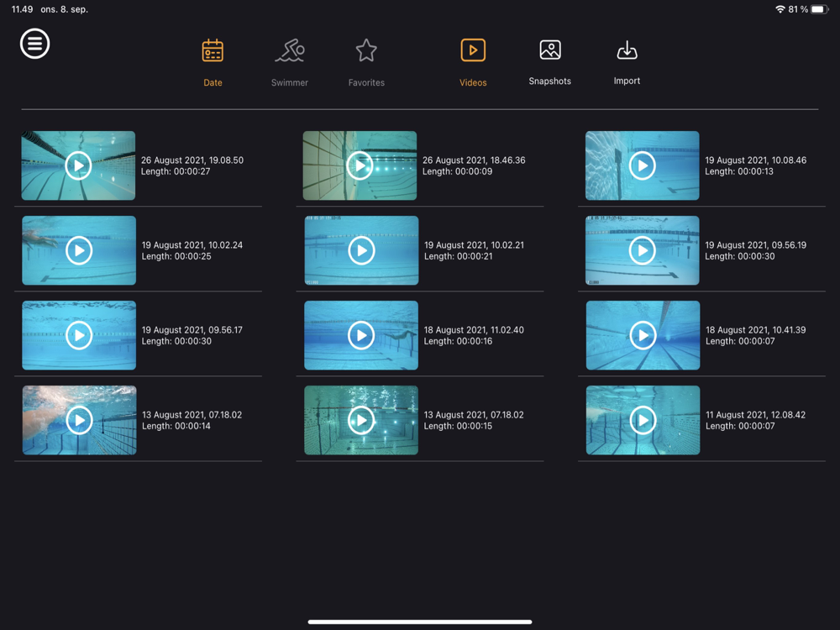Tap the Wi-Fi status icon
The width and height of the screenshot is (840, 630).
pyautogui.click(x=780, y=9)
